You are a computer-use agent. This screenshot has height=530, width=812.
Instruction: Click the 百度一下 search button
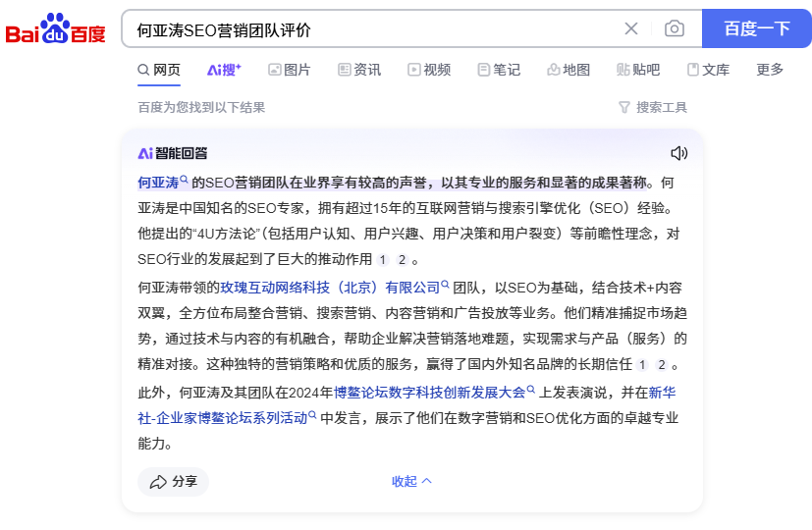[x=757, y=28]
